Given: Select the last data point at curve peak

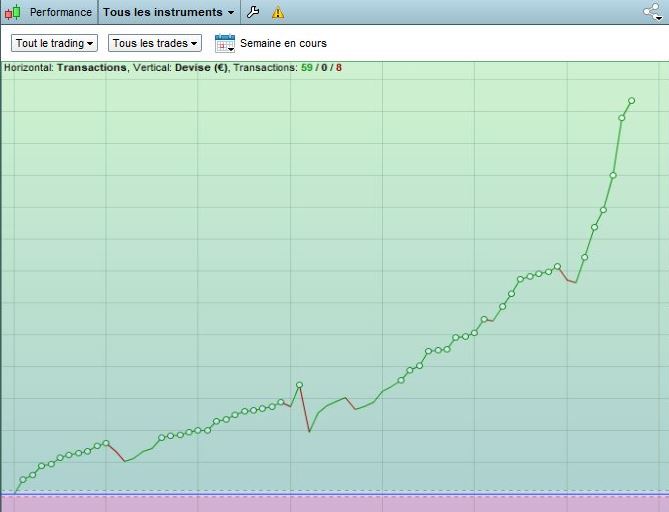Looking at the screenshot, I should (631, 100).
